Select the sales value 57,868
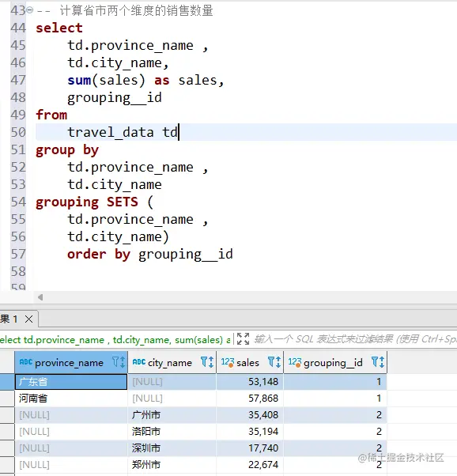 tap(250, 399)
